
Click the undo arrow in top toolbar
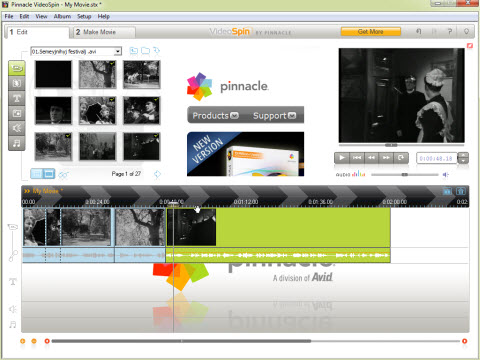(419, 31)
